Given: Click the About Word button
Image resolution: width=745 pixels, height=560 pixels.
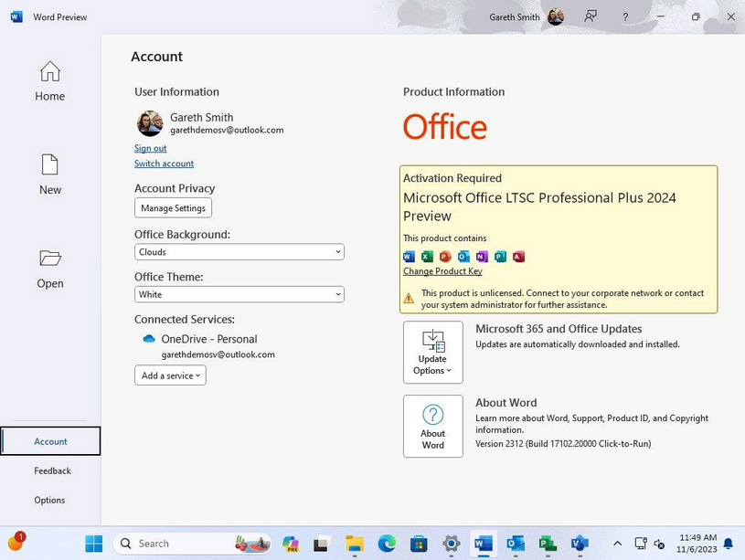Looking at the screenshot, I should pyautogui.click(x=433, y=426).
